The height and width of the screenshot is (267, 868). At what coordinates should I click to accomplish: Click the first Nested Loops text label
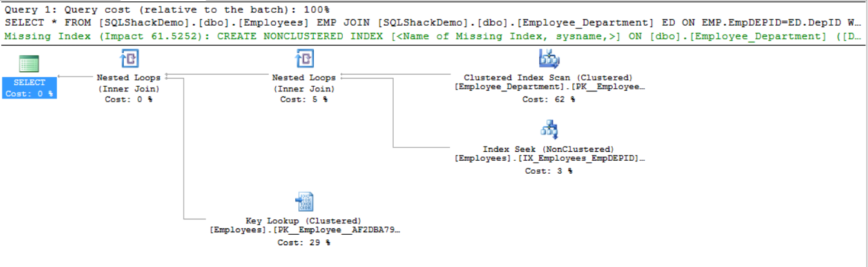pos(129,78)
